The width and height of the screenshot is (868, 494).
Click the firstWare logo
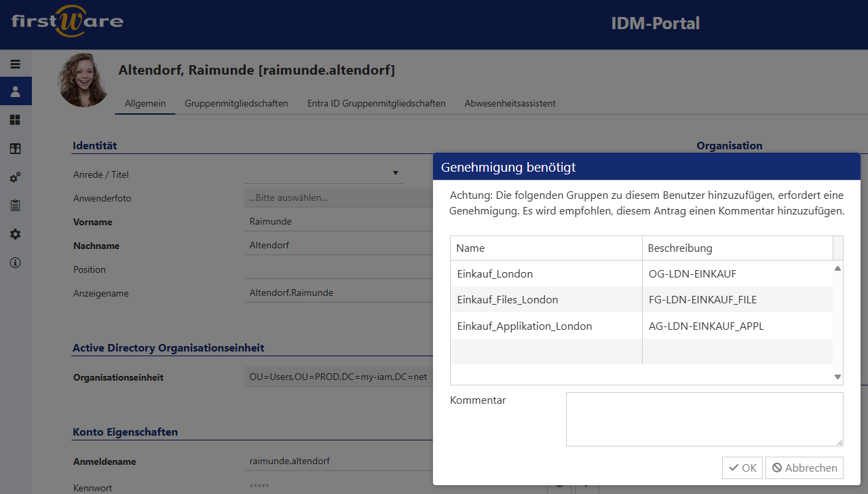click(x=67, y=22)
